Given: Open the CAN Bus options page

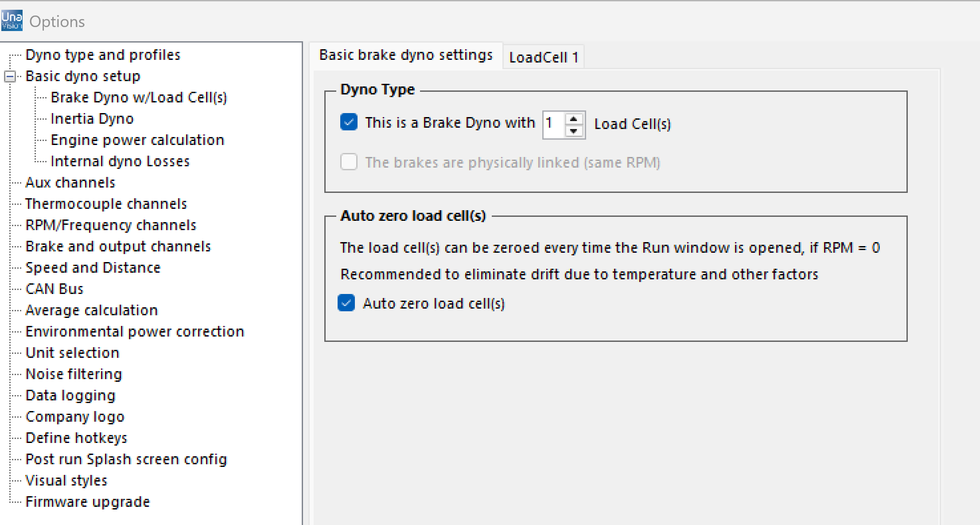Looking at the screenshot, I should 54,289.
